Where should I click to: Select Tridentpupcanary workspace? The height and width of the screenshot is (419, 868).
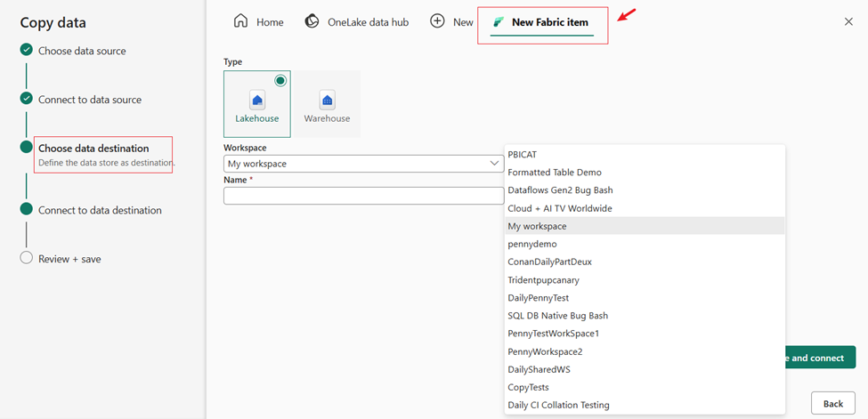click(x=645, y=279)
